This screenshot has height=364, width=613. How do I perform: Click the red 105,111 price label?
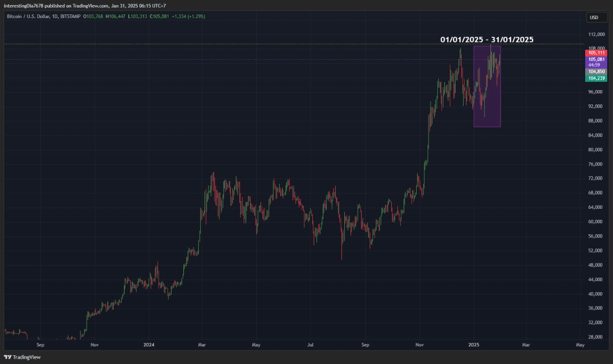tap(597, 53)
